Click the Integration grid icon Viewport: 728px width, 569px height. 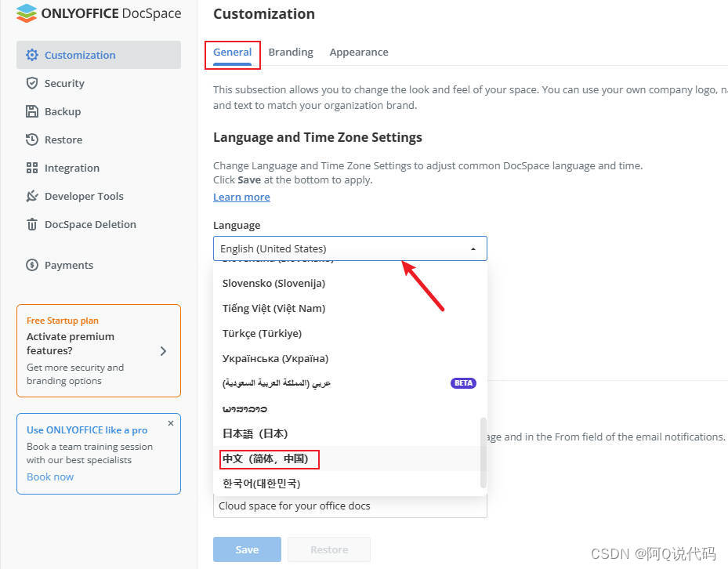[x=32, y=169]
